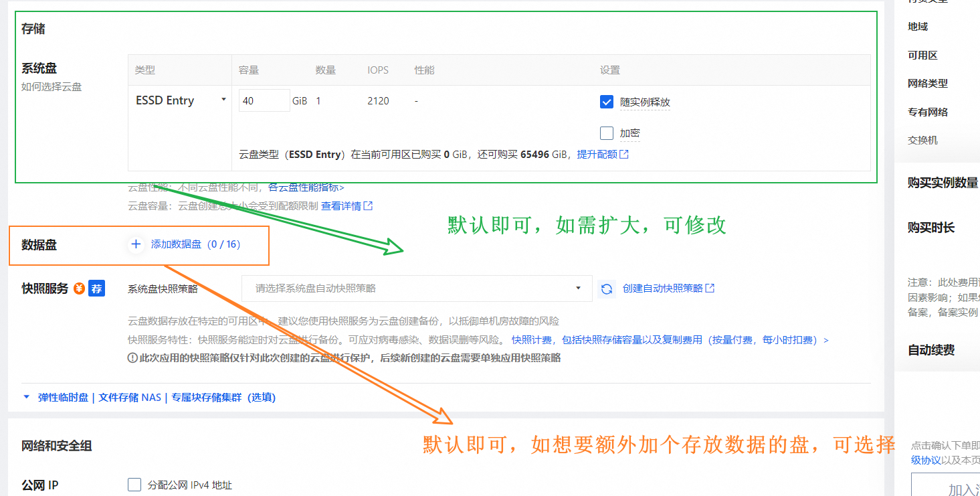Click the info icon before snapshot policy notice

(x=132, y=358)
